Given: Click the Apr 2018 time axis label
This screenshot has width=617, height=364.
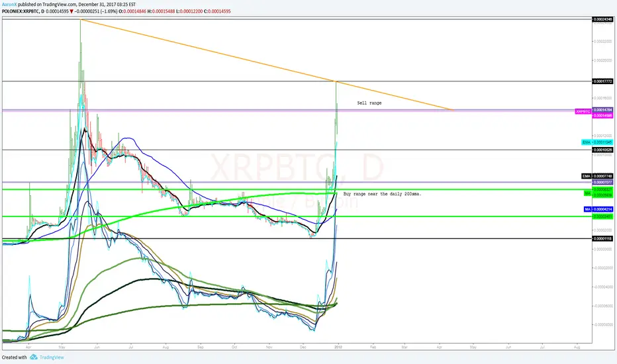Looking at the screenshot, I should (439, 347).
